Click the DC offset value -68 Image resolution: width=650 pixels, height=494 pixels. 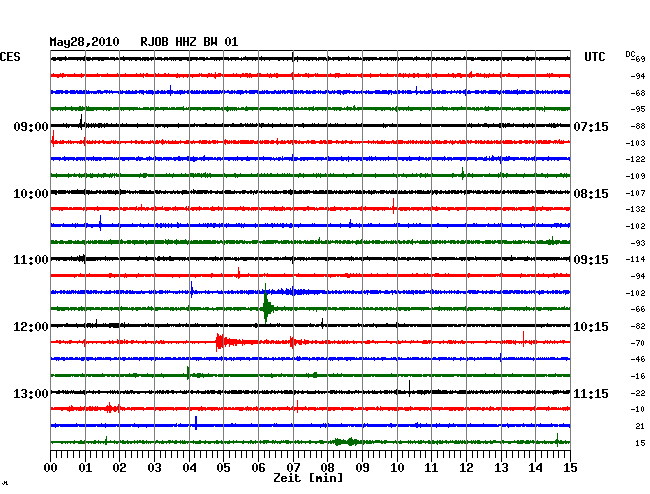(638, 93)
